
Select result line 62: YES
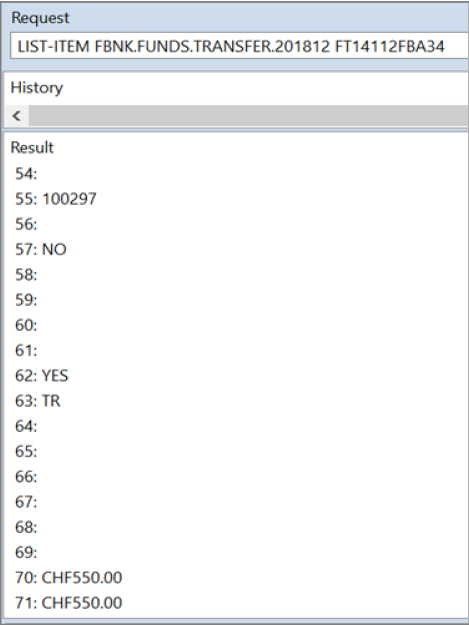click(42, 375)
